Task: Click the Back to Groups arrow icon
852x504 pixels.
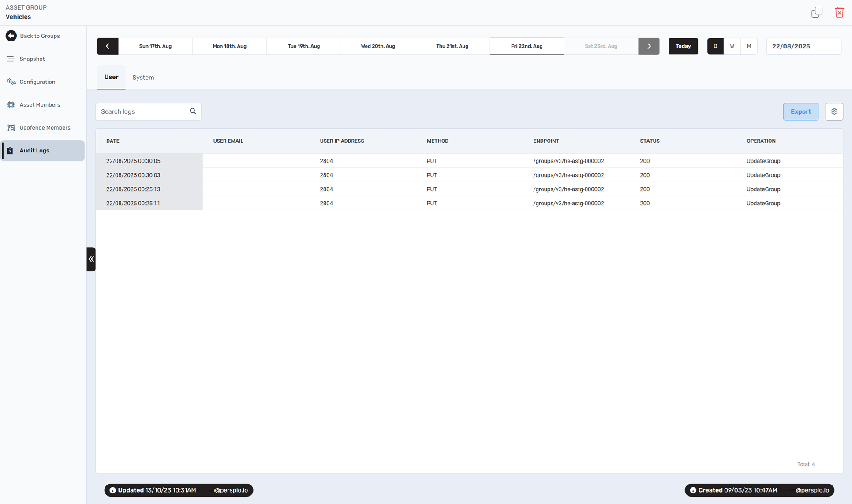Action: (11, 36)
